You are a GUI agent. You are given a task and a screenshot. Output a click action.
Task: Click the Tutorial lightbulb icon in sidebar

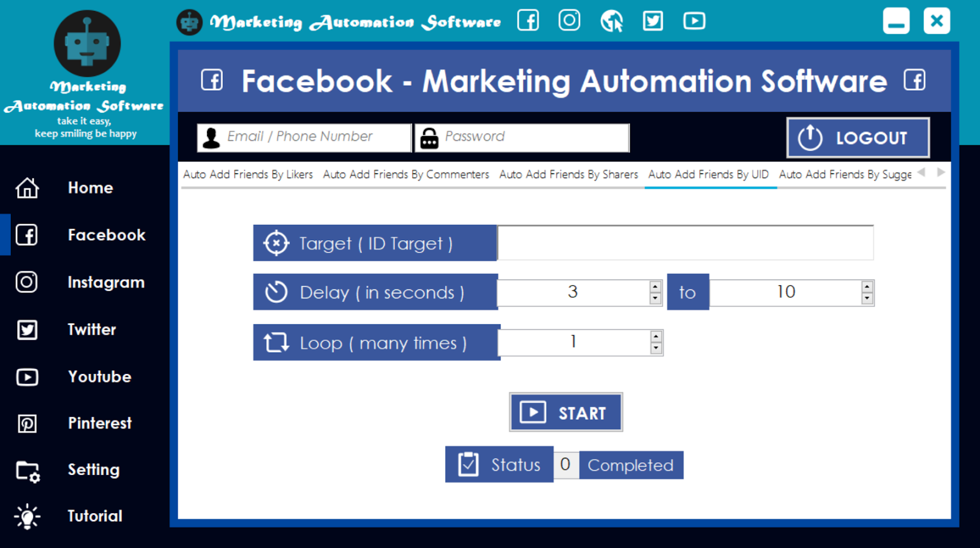(27, 517)
